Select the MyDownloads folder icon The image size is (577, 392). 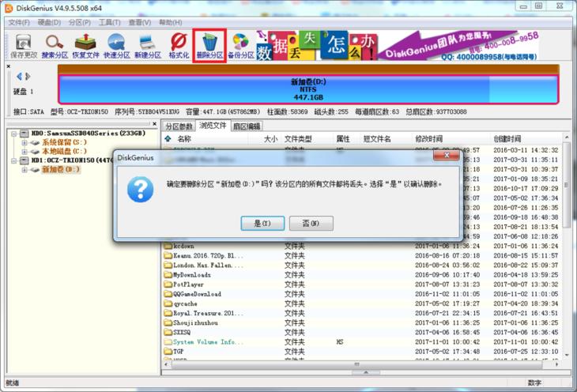click(168, 274)
